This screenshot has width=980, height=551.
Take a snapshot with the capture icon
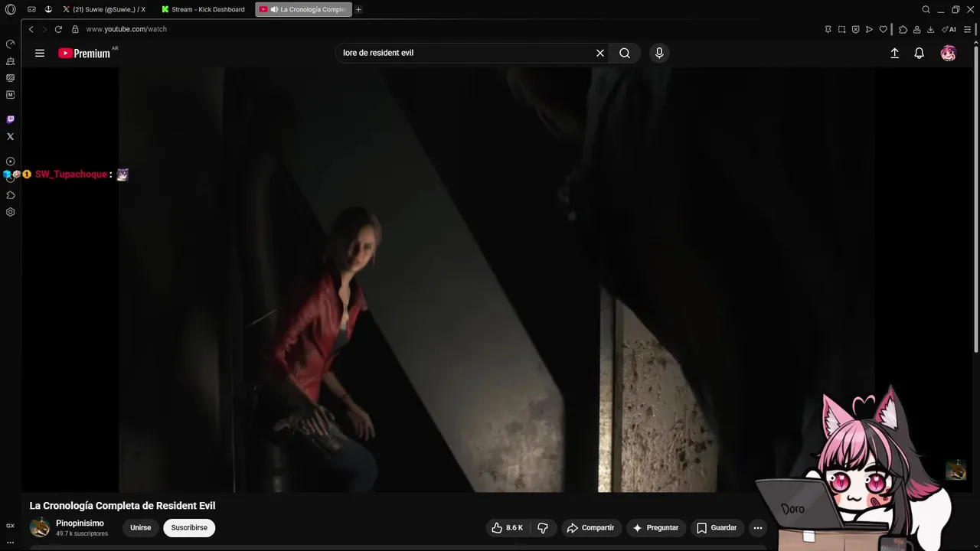coord(841,29)
